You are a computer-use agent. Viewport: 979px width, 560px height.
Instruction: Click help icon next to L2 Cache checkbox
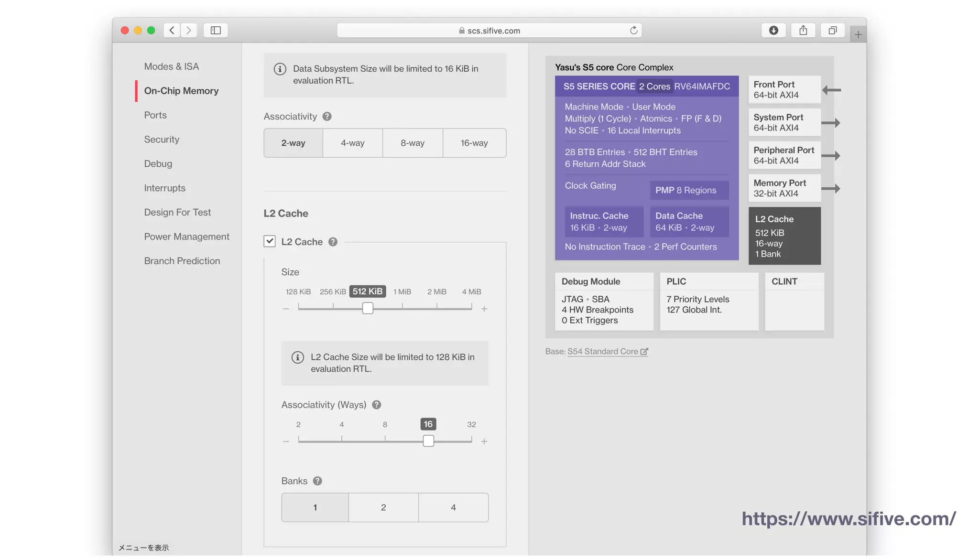coord(333,242)
